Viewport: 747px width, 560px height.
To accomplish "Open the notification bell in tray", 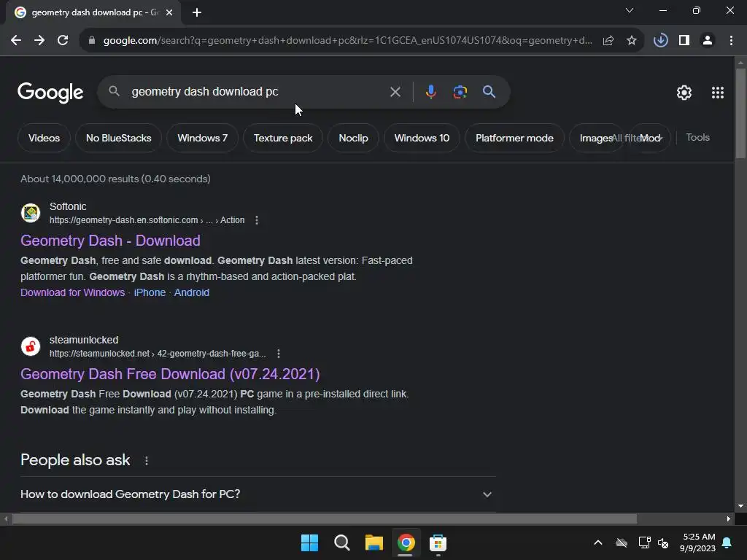I will pos(727,542).
